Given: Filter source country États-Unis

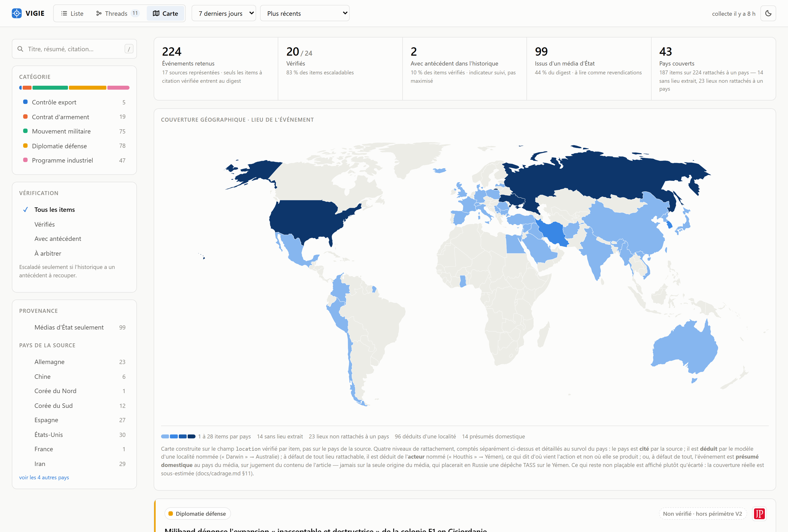Looking at the screenshot, I should [x=74, y=435].
